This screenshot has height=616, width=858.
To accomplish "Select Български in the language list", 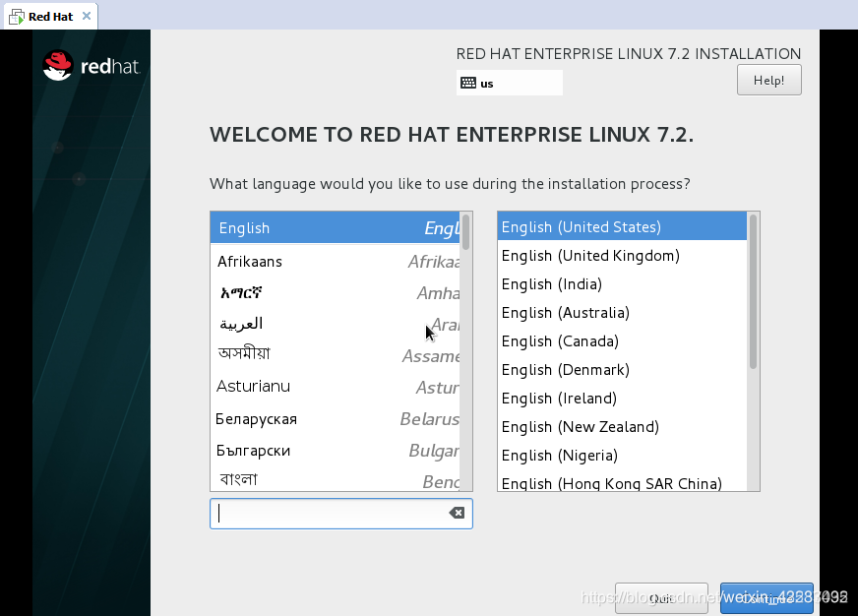I will pyautogui.click(x=335, y=451).
